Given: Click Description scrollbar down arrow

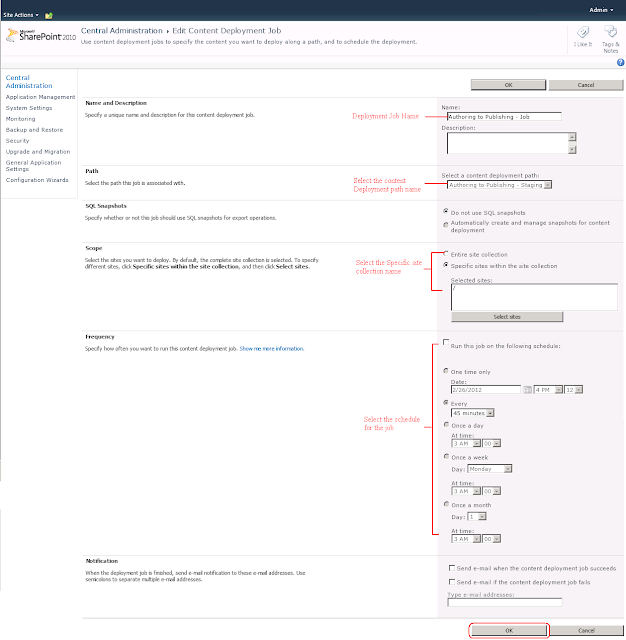Looking at the screenshot, I should tap(572, 149).
